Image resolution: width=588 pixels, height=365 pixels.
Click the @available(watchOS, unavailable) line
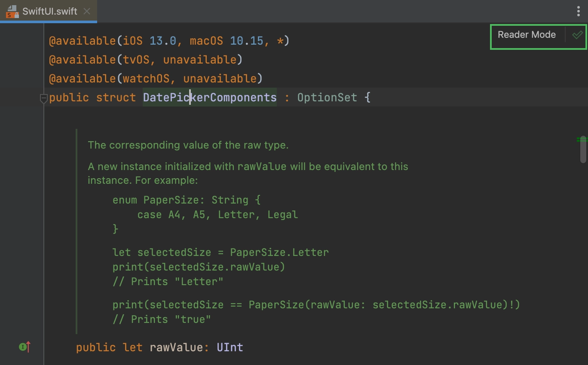pyautogui.click(x=156, y=79)
